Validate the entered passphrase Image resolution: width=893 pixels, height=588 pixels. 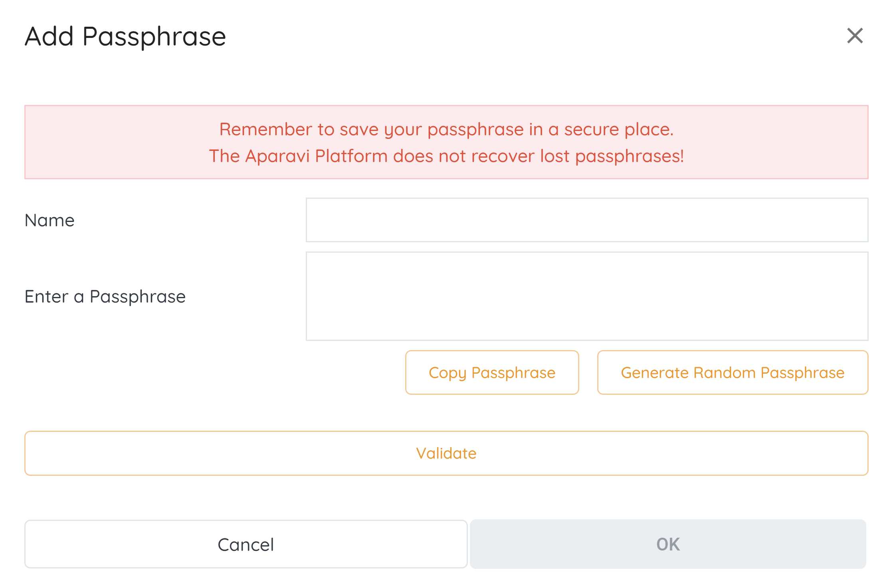pos(446,453)
